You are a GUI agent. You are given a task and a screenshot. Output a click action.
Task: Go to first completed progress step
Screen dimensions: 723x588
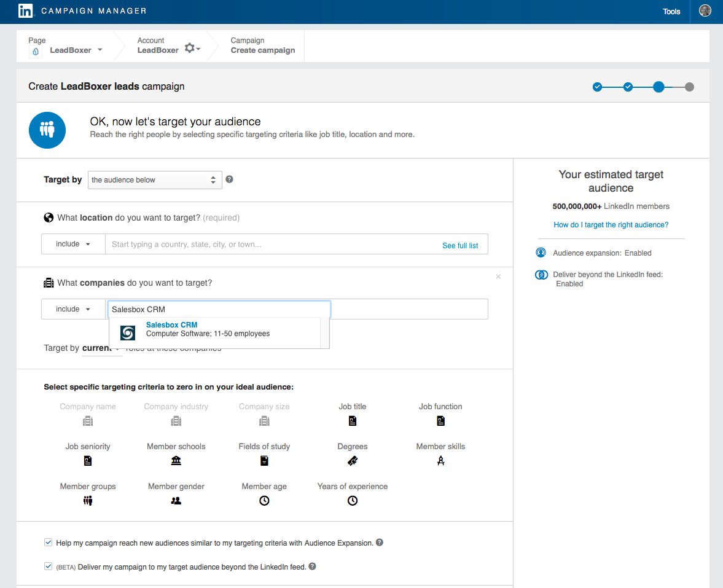click(597, 87)
